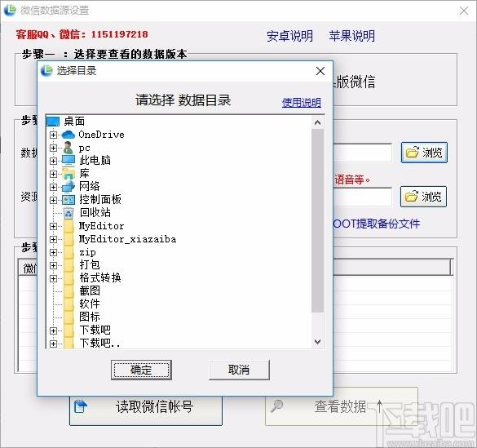Expand the 控制面板 tree node

[x=53, y=200]
